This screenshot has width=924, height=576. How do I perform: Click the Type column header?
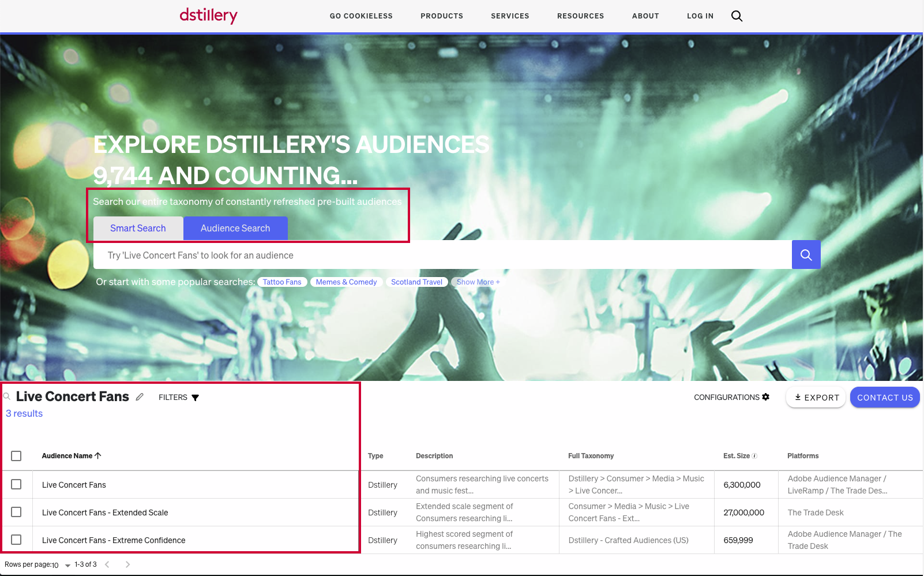click(375, 456)
